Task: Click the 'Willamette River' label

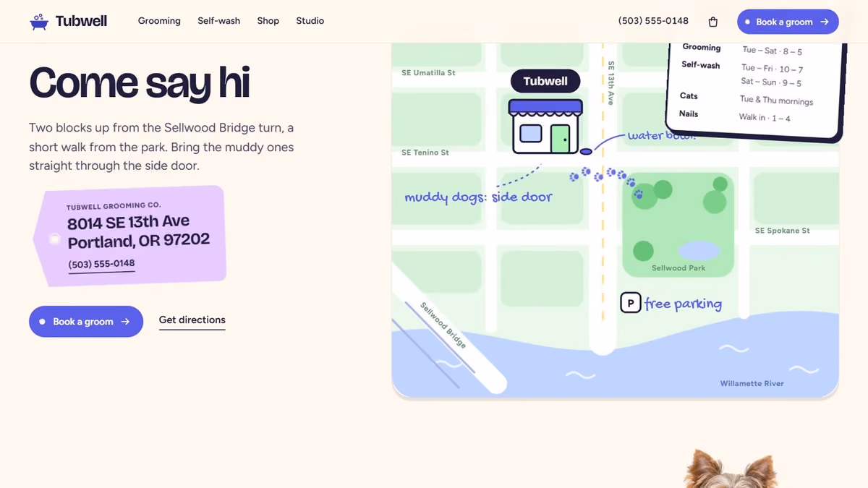Action: point(752,383)
